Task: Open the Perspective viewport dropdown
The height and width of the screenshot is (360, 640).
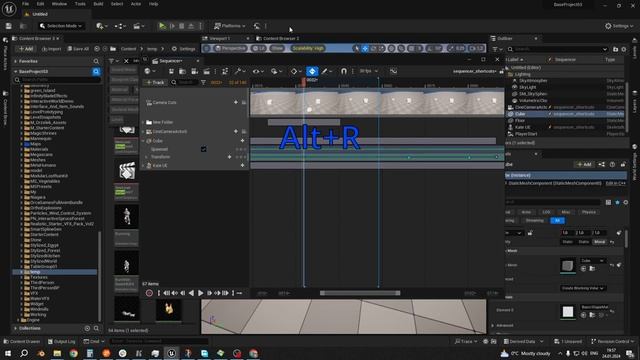Action: pos(231,49)
